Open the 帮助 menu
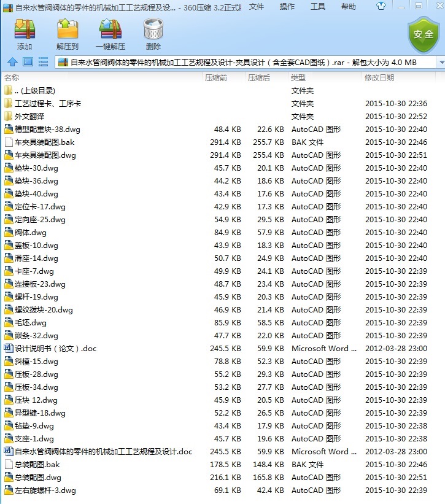 tap(348, 7)
